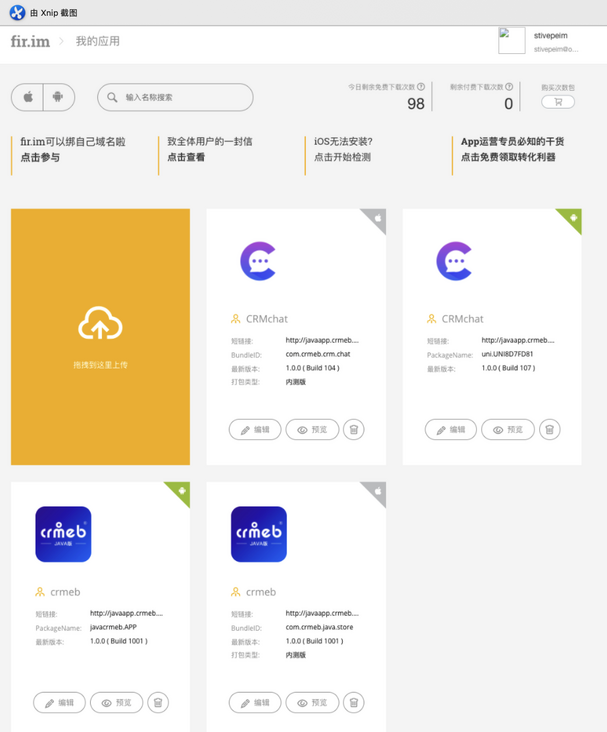
Task: Open short link of javacrmeb.APP
Action: point(127,613)
